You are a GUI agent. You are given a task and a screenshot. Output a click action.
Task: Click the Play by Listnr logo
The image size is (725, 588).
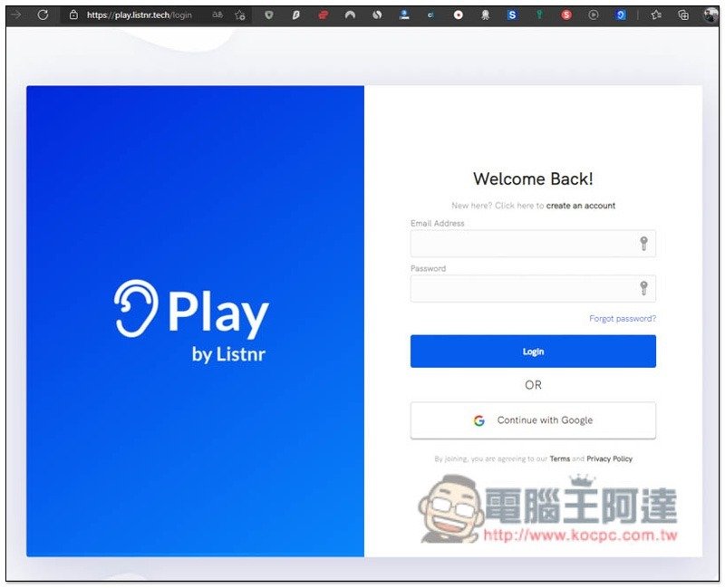point(191,321)
